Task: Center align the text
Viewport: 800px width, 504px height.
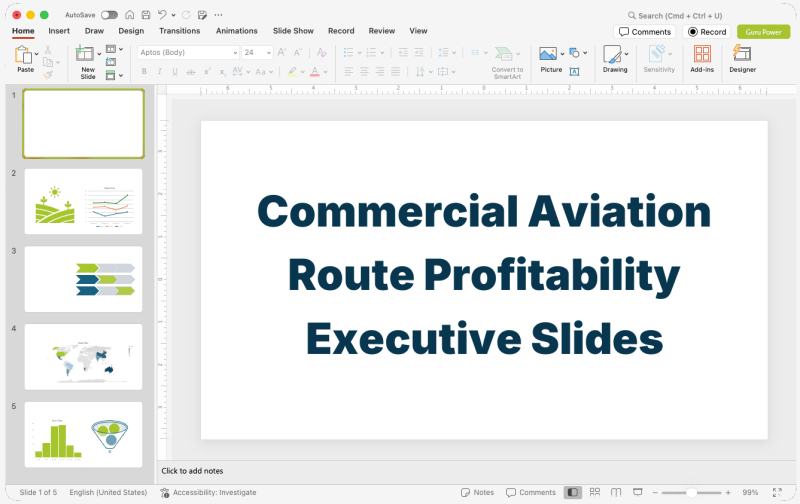Action: click(x=364, y=71)
